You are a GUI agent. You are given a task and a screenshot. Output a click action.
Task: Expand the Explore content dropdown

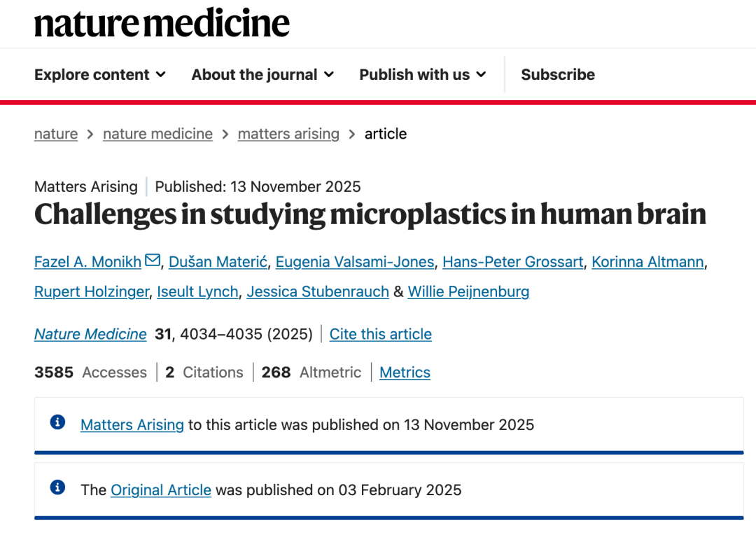point(100,75)
